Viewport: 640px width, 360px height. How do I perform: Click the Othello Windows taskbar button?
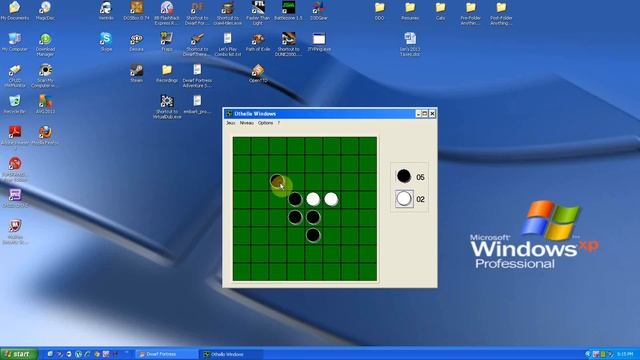point(231,354)
